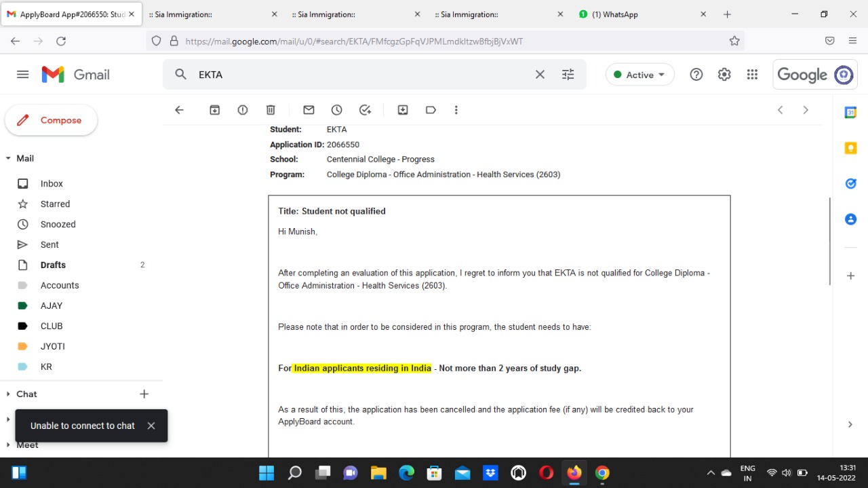Open Google Contacts side panel

click(x=850, y=219)
